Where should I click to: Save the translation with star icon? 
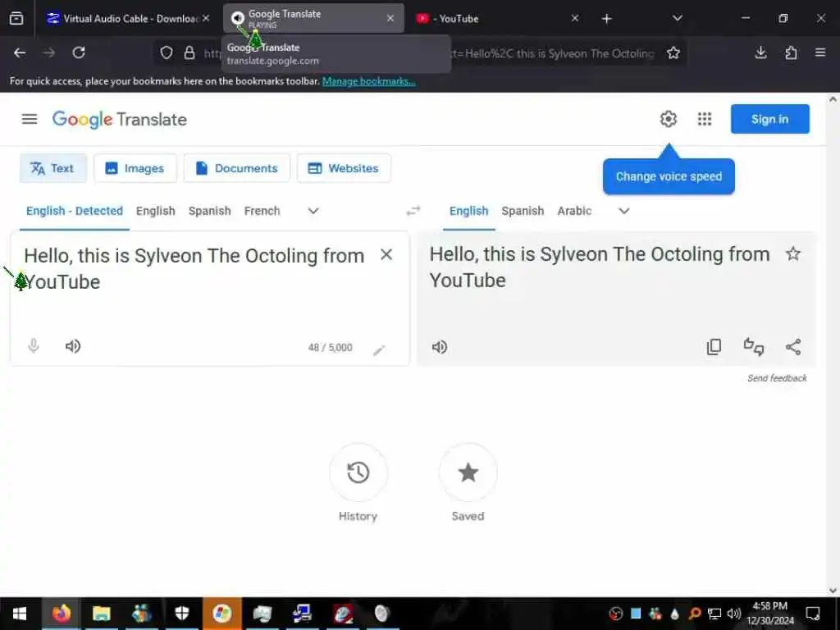pyautogui.click(x=793, y=254)
